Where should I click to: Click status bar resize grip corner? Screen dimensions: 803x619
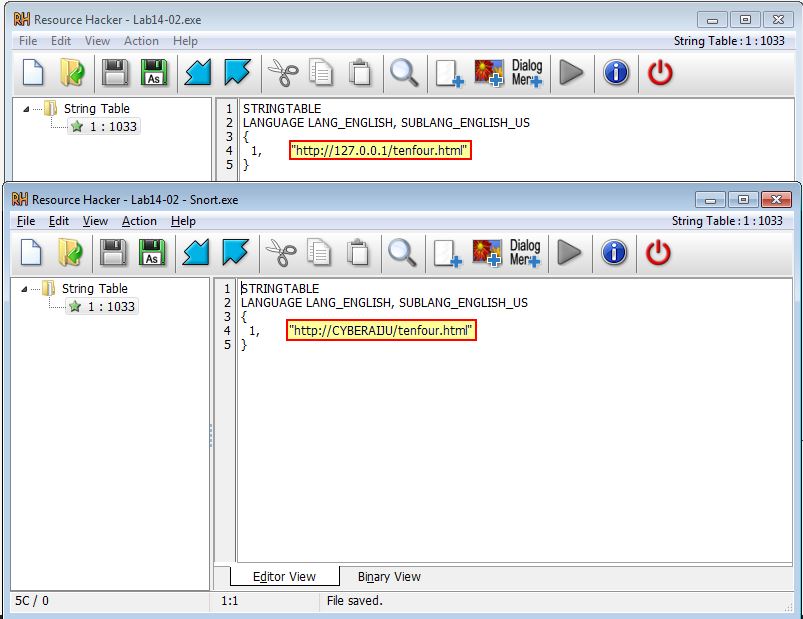[788, 606]
